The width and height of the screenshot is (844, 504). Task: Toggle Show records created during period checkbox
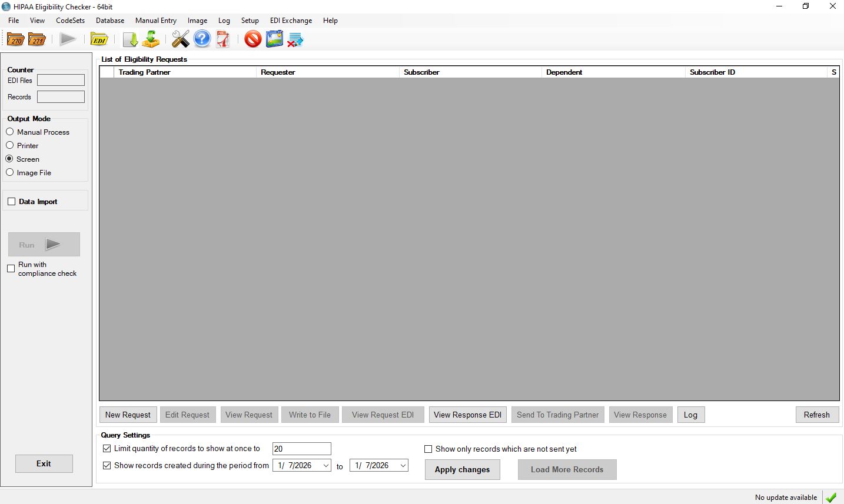(x=107, y=465)
